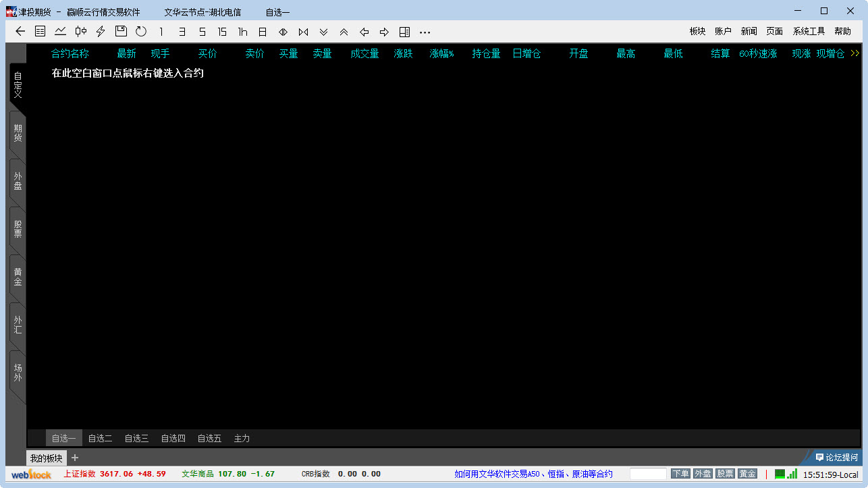Click the back arrow toolbar icon
Screen dimensions: 868x488
coord(20,31)
